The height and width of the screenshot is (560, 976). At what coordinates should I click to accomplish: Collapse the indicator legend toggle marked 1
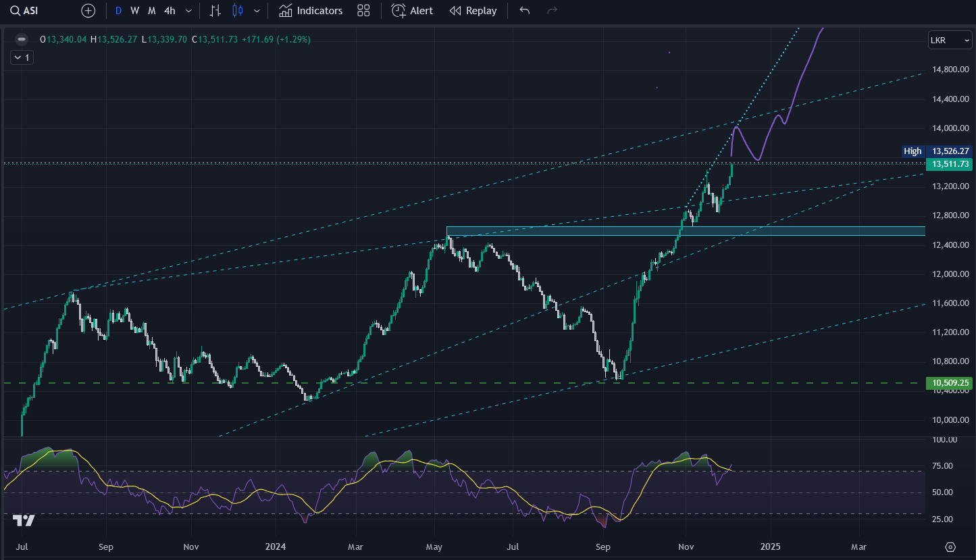(22, 57)
